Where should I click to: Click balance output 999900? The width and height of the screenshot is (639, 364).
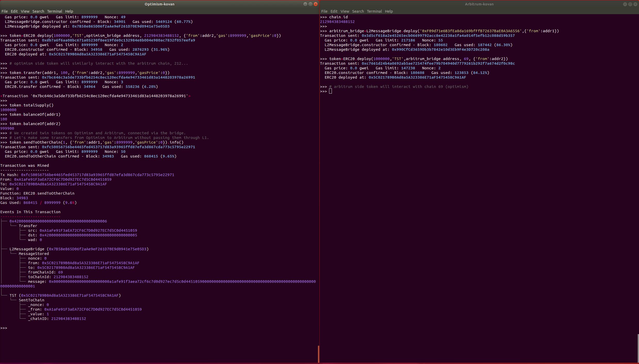click(7, 128)
